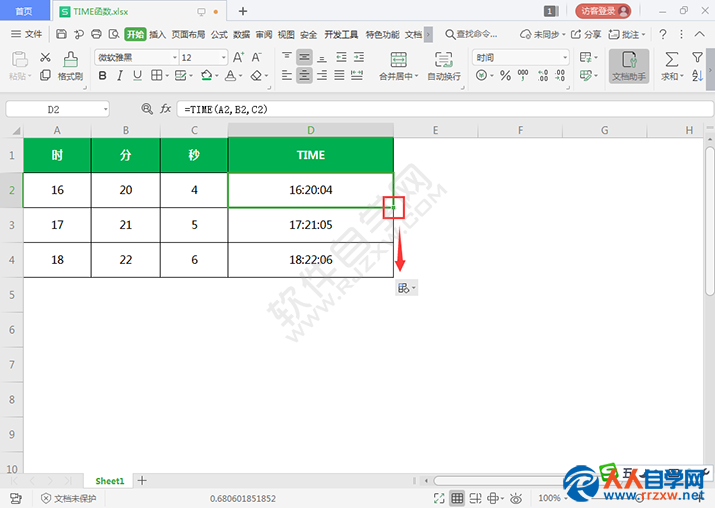Switch to the 插入 Insert tab
Viewport: 715px width, 508px height.
(157, 34)
